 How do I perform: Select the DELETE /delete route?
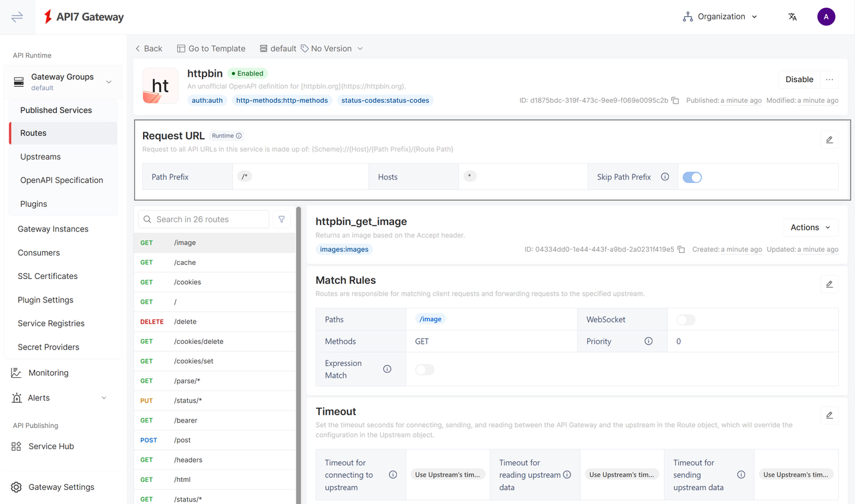click(214, 322)
